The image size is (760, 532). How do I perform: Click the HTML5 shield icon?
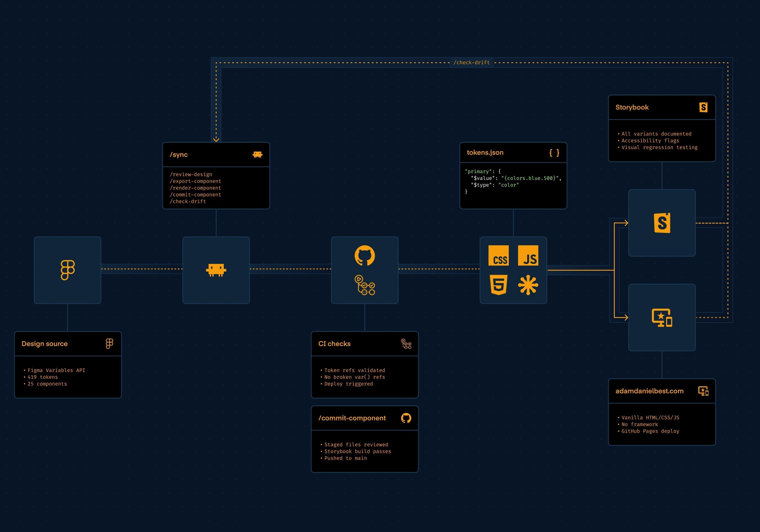[498, 285]
